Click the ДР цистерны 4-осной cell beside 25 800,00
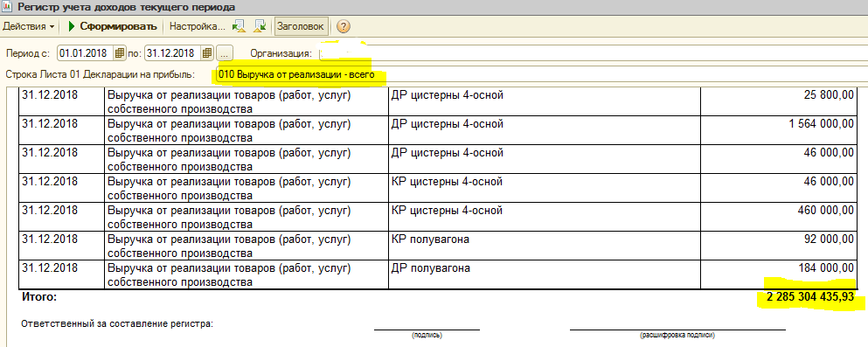Viewport: 868px width, 347px height. [545, 101]
